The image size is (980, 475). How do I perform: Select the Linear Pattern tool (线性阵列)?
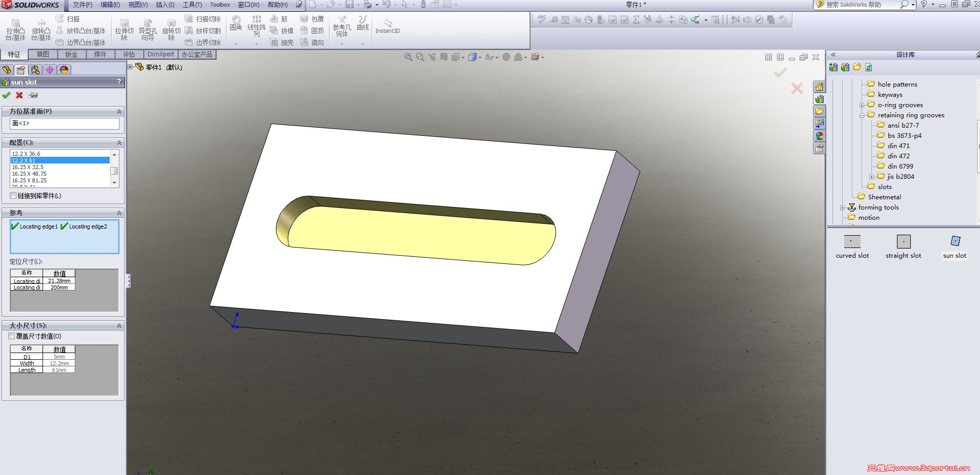click(256, 26)
